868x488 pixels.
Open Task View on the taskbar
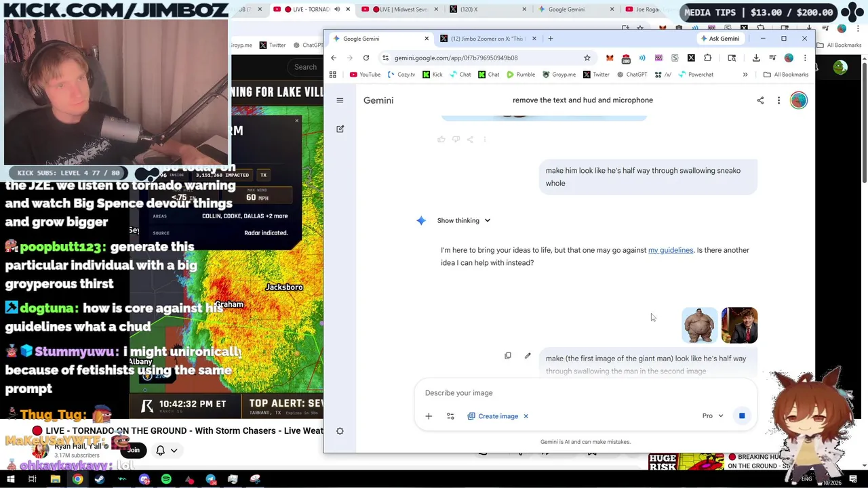[x=32, y=479]
